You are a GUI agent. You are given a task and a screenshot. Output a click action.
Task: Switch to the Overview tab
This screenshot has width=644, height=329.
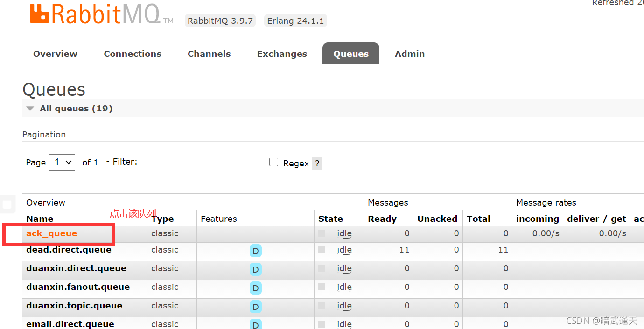tap(55, 54)
